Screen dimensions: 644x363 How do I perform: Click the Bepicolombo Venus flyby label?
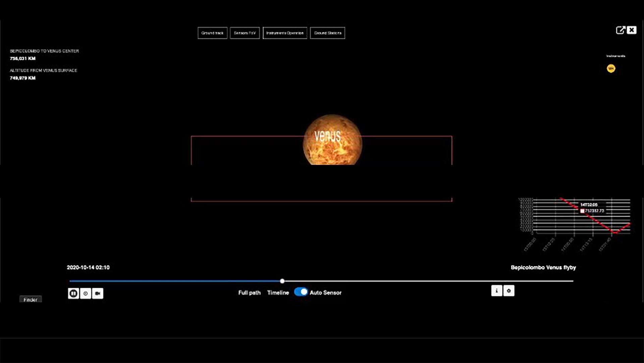[543, 268]
